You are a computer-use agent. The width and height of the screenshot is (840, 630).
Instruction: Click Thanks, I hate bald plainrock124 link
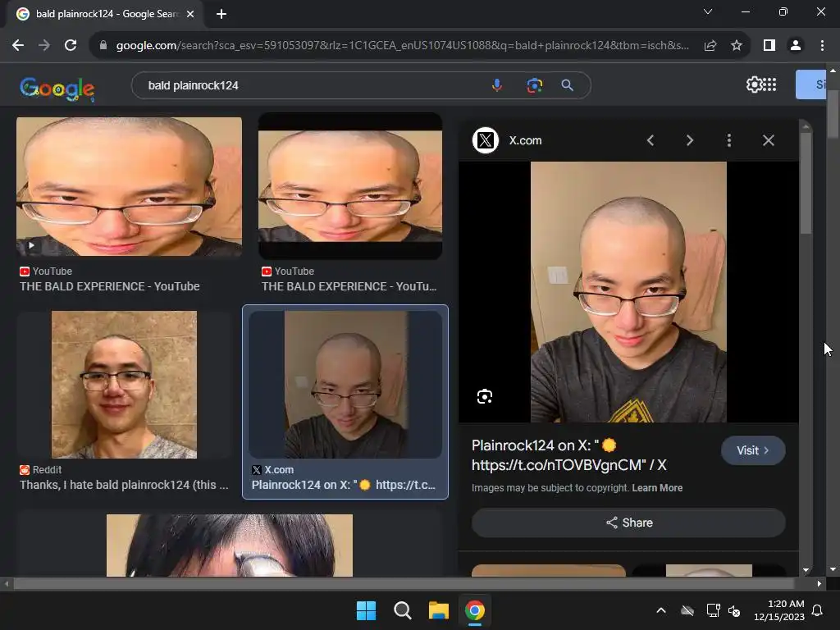125,485
